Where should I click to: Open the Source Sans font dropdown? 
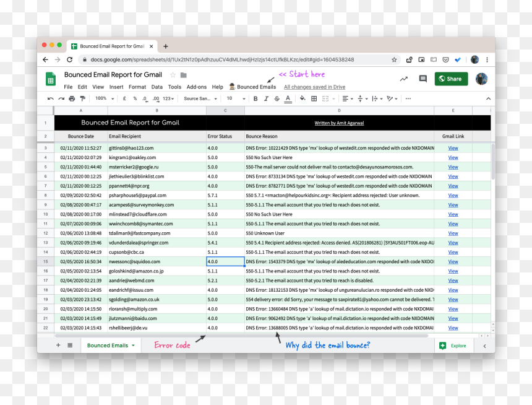tap(200, 98)
